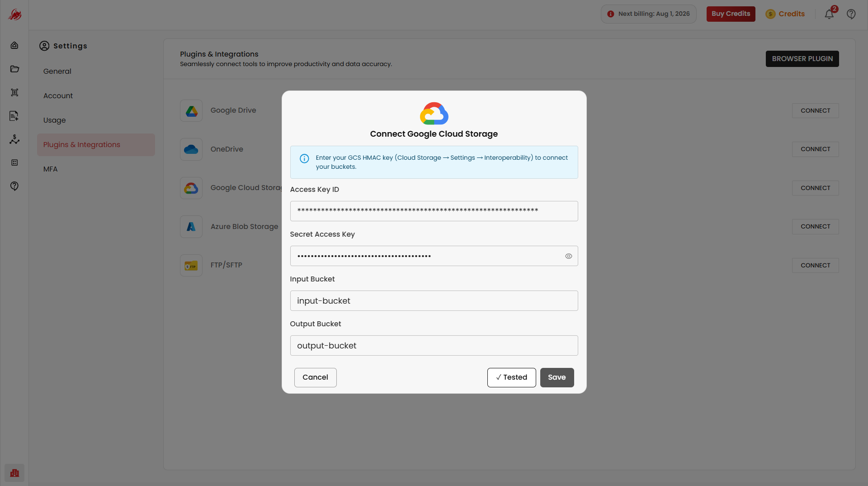Click the Settings user icon
The width and height of the screenshot is (868, 486).
click(44, 46)
